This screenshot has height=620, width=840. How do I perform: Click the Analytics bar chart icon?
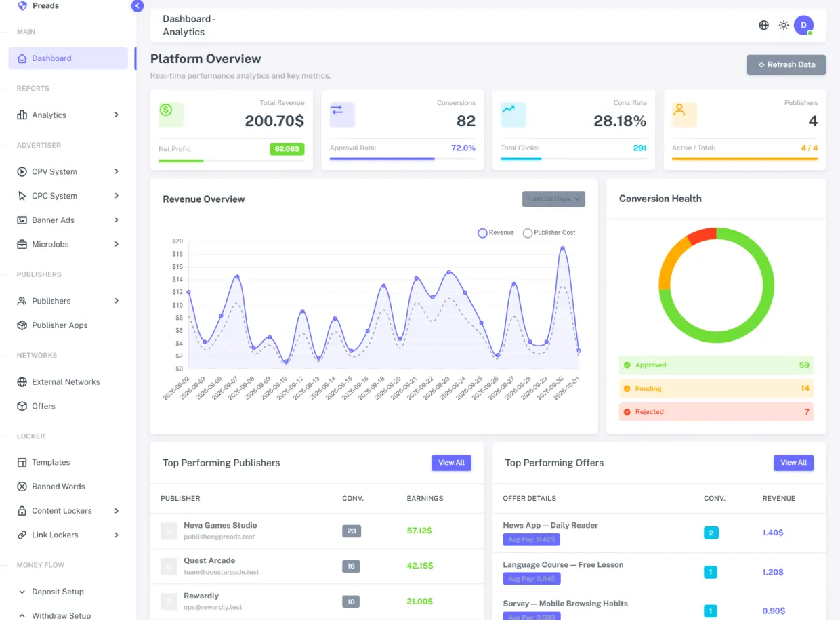point(22,115)
